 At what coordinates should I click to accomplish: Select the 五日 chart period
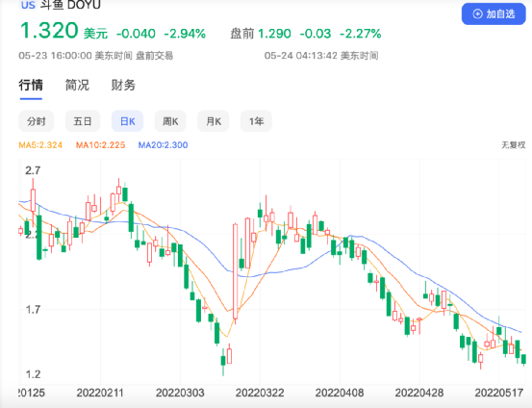point(83,121)
